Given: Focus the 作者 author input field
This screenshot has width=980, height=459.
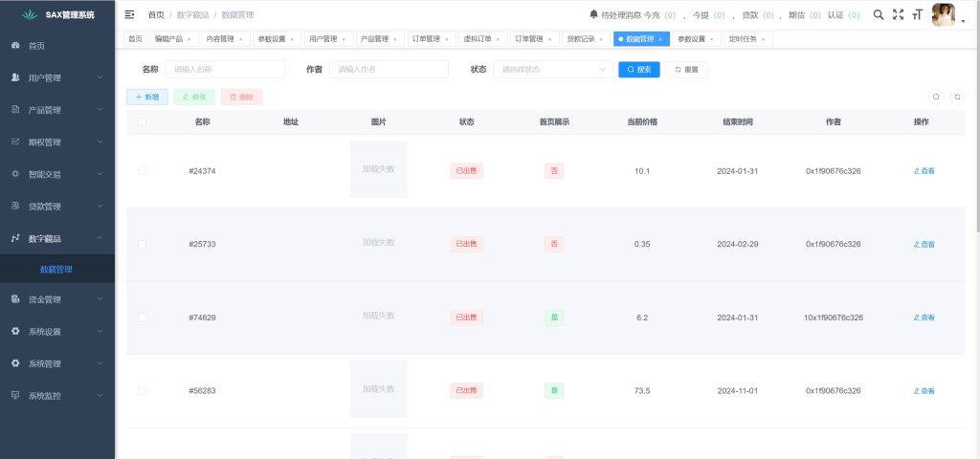Looking at the screenshot, I should point(389,69).
